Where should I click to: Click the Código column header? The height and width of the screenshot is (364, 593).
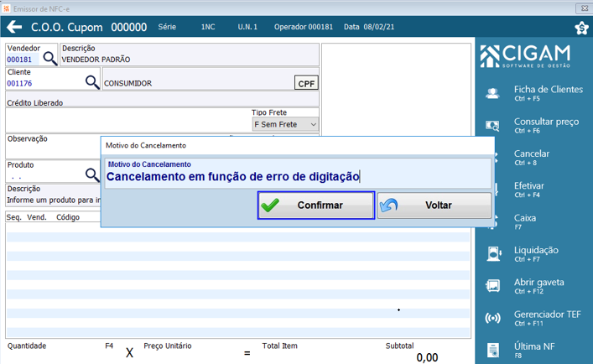[x=68, y=217]
